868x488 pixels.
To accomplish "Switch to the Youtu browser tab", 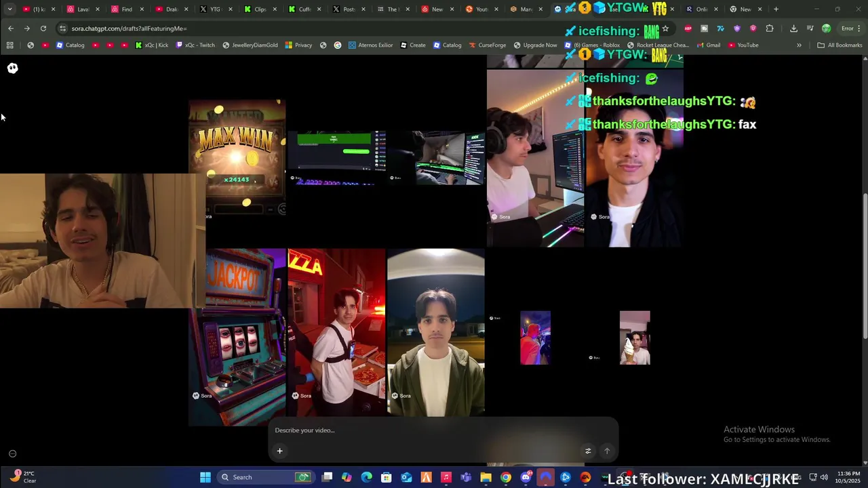I will click(481, 9).
